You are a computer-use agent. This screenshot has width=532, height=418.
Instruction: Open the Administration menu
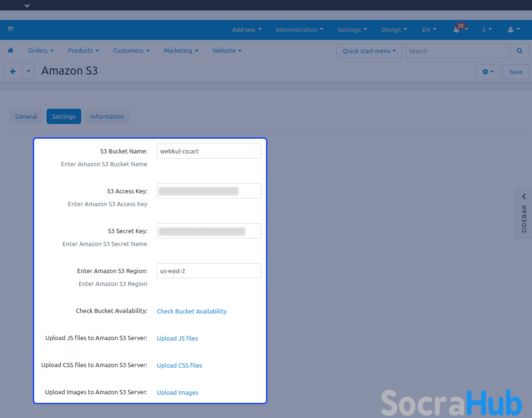pyautogui.click(x=299, y=29)
